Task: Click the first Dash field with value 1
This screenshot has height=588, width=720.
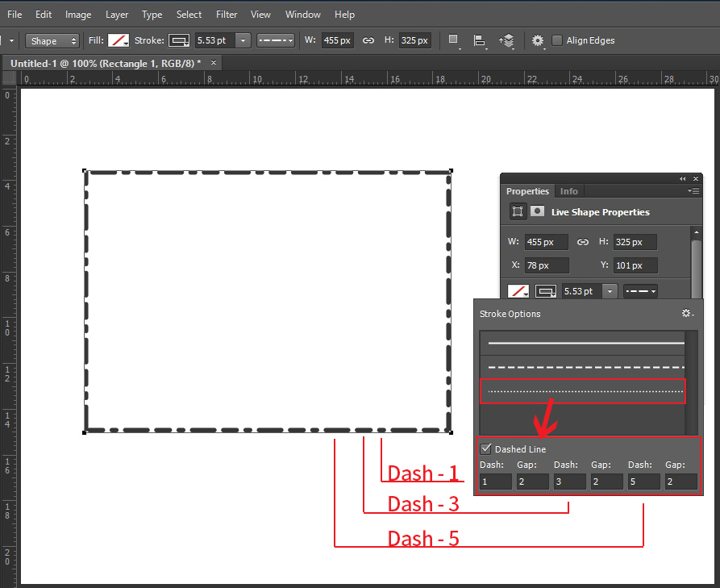Action: point(496,482)
